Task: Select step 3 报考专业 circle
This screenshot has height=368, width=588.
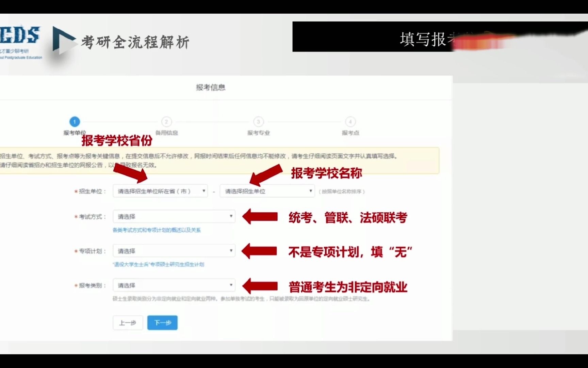Action: click(258, 122)
